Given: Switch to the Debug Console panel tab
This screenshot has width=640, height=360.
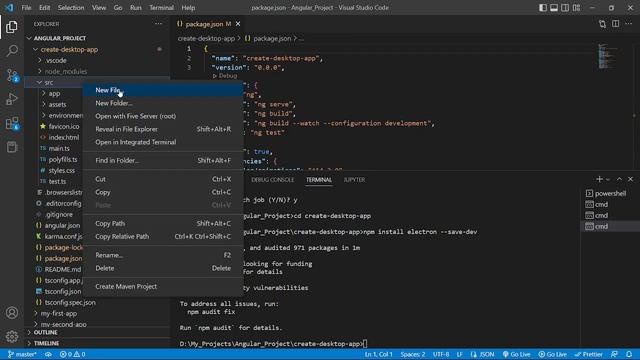Looking at the screenshot, I should tap(272, 180).
